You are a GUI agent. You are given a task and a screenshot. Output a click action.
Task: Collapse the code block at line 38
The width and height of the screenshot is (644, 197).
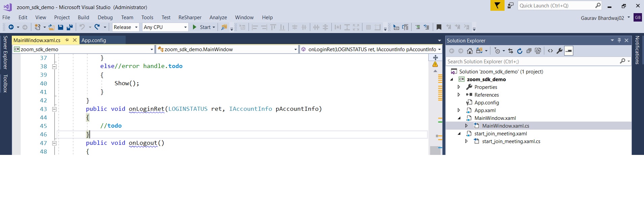tap(54, 66)
